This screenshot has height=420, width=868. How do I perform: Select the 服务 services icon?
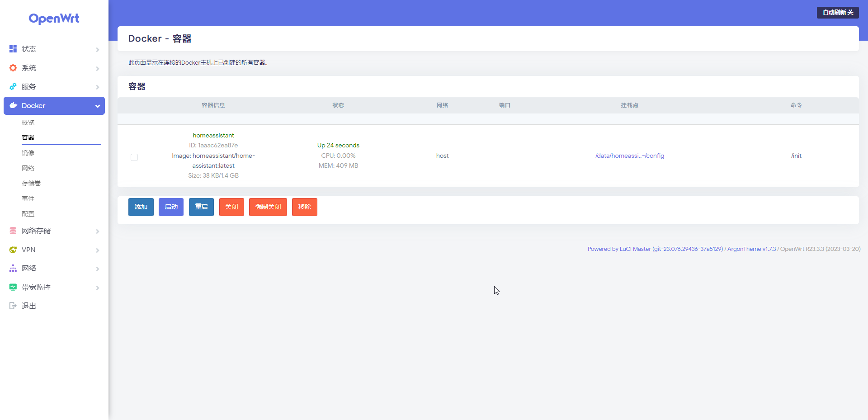pyautogui.click(x=12, y=86)
